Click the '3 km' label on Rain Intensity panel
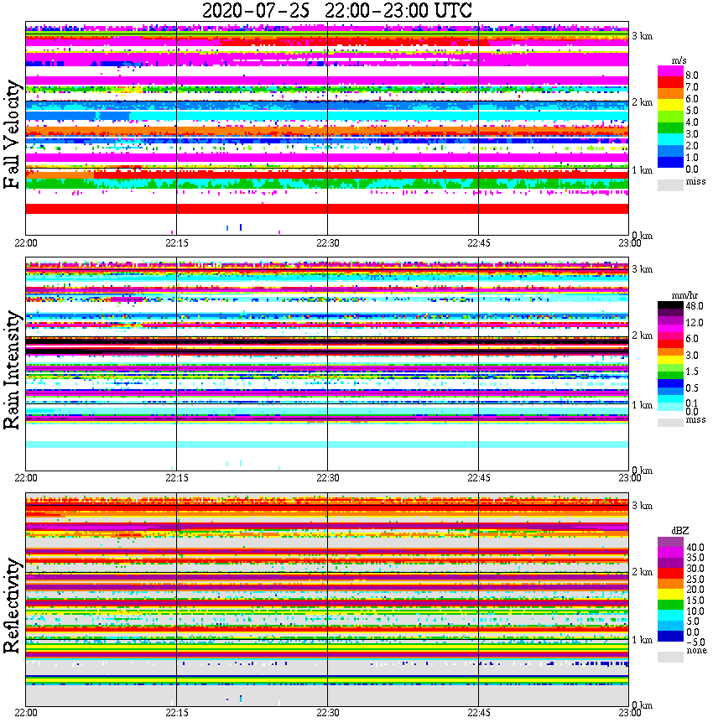713x728 pixels. [642, 269]
